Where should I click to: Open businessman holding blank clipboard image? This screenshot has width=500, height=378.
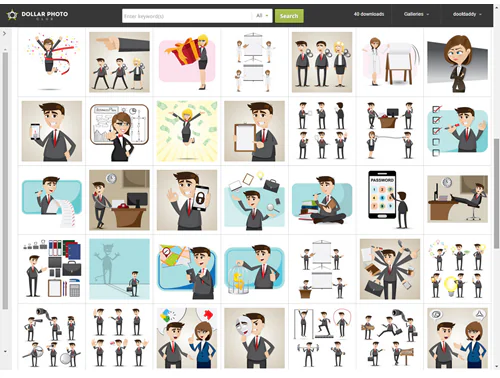tap(254, 131)
